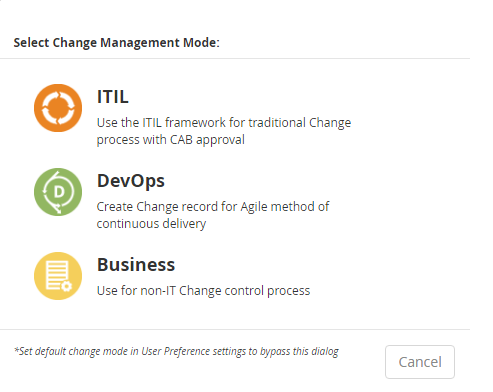The height and width of the screenshot is (392, 493).
Task: Click the "Select Change Management Mode:" title
Action: click(116, 43)
